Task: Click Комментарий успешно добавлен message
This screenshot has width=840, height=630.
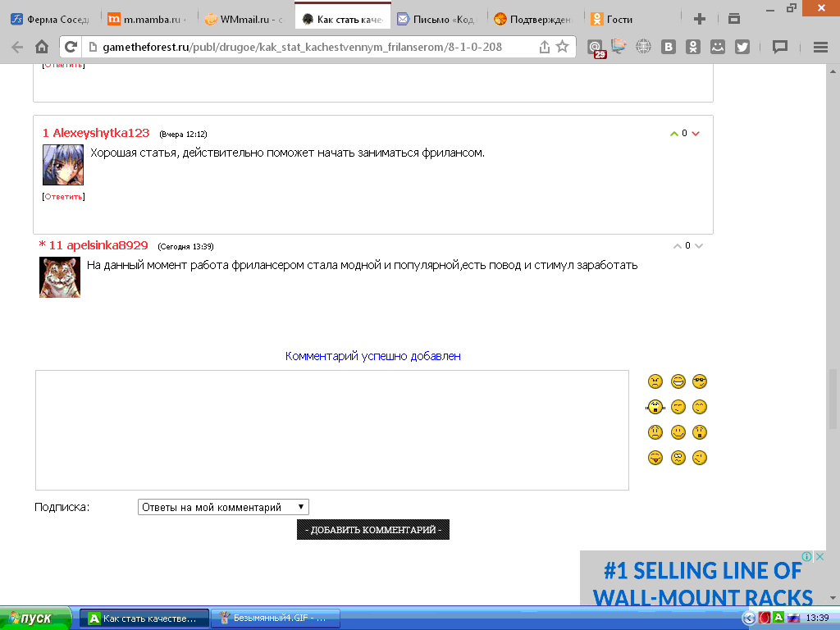Action: click(x=373, y=356)
